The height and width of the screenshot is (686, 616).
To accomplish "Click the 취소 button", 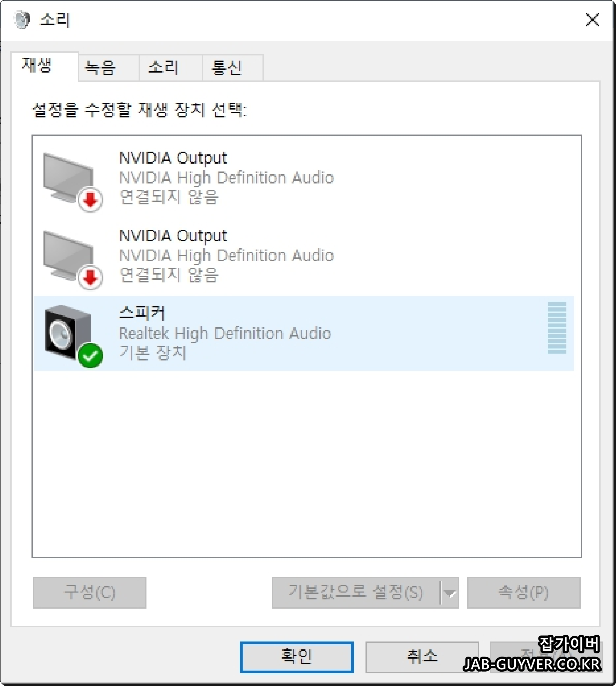I will pos(422,657).
